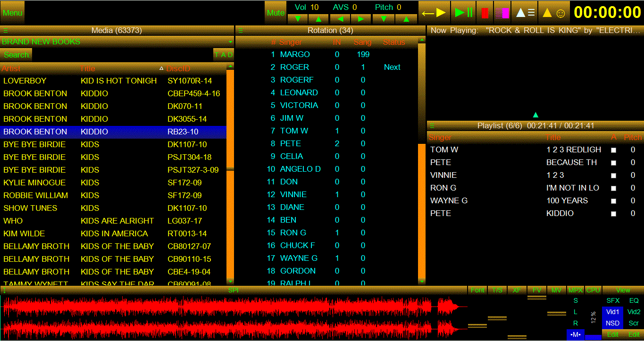Toggle the Mute button

(x=276, y=13)
